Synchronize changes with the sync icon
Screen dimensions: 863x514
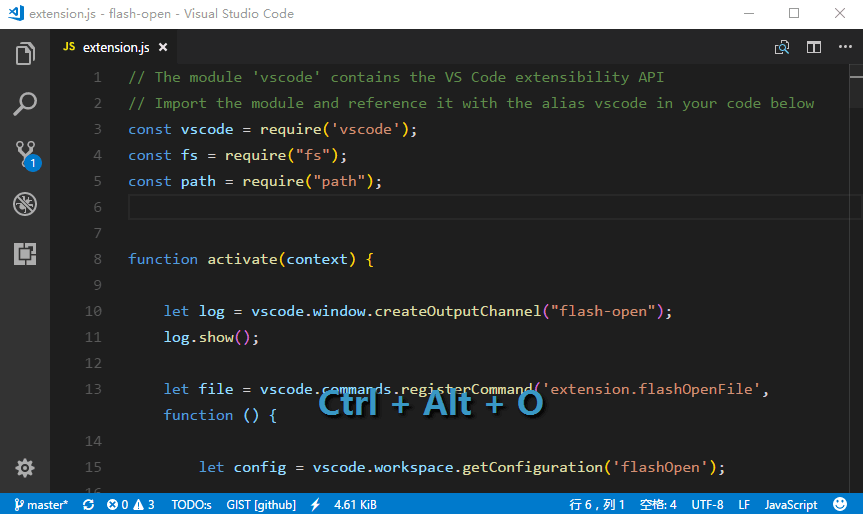pos(88,505)
